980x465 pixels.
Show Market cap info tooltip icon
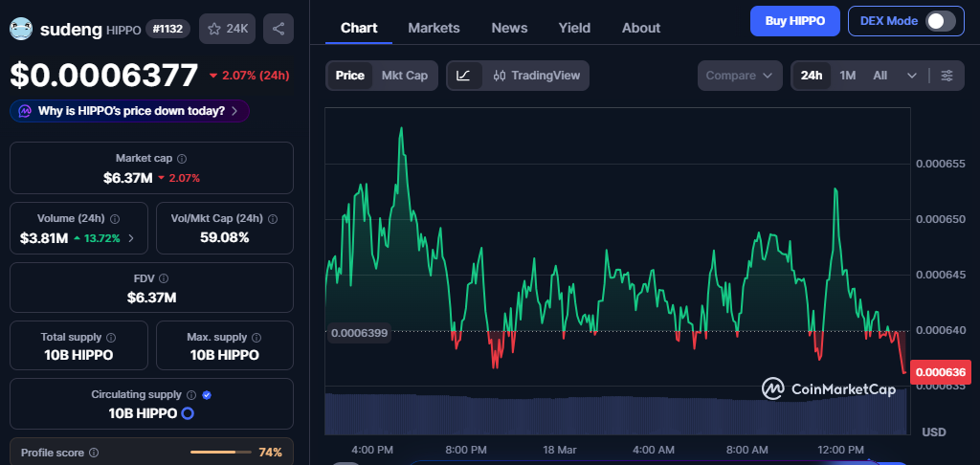(x=182, y=159)
